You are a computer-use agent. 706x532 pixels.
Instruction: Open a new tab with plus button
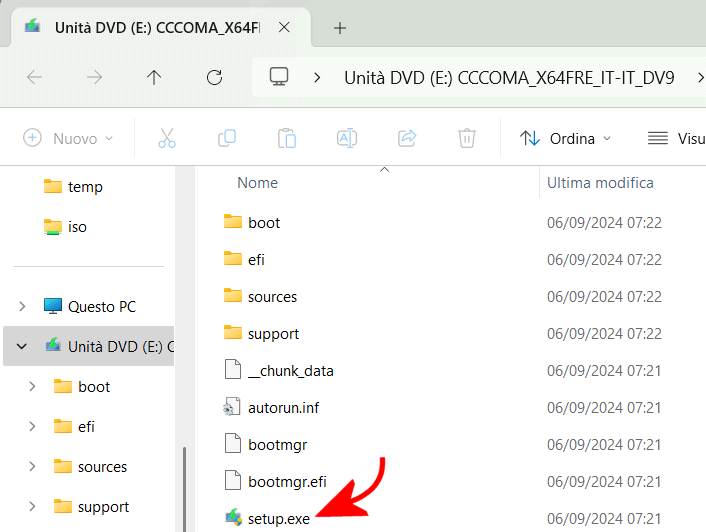click(x=340, y=28)
